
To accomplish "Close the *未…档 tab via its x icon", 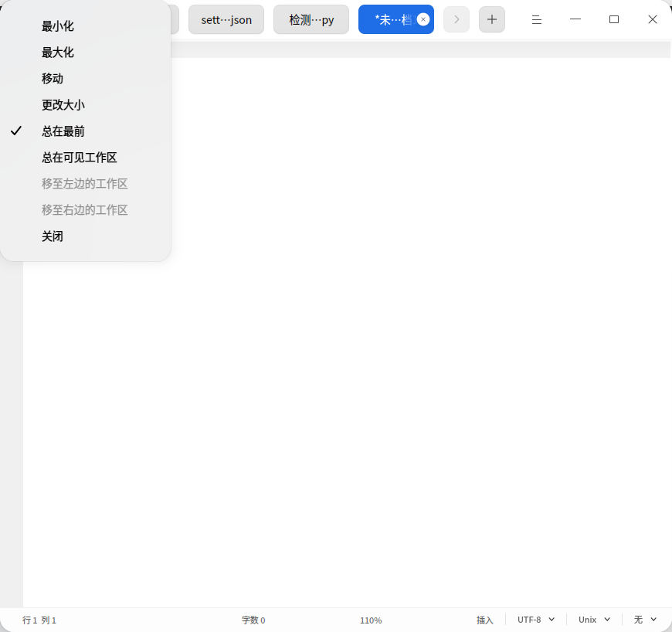I will [x=423, y=19].
